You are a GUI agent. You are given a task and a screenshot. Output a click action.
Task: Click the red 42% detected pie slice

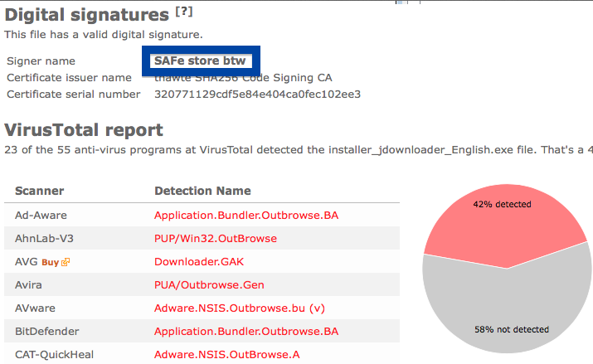503,223
